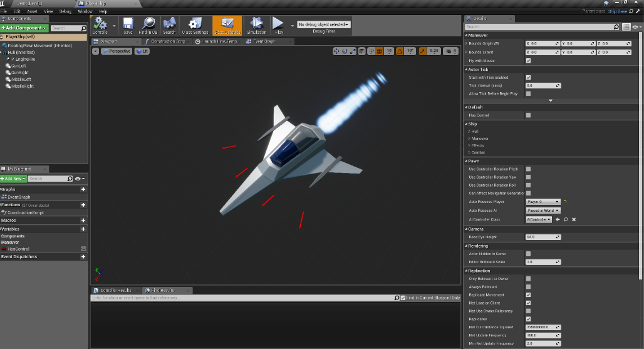Open the Lit view mode button
Screen dimensions: 644x349
coord(142,51)
